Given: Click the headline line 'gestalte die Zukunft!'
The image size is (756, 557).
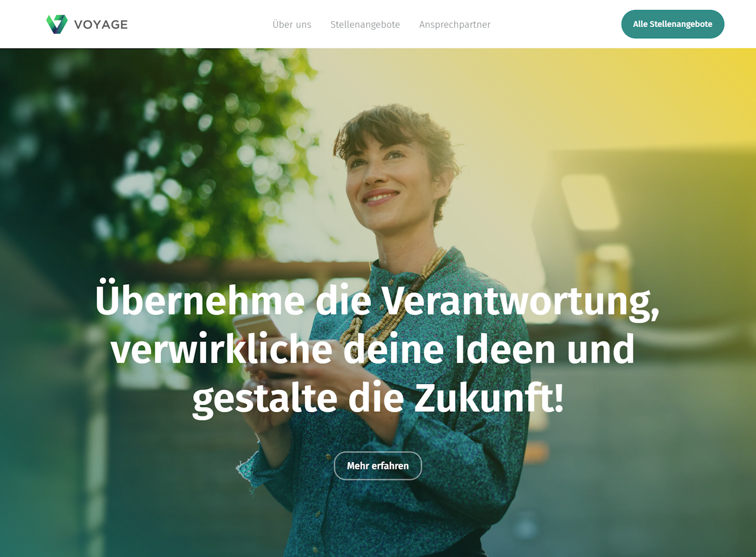Looking at the screenshot, I should [x=378, y=399].
